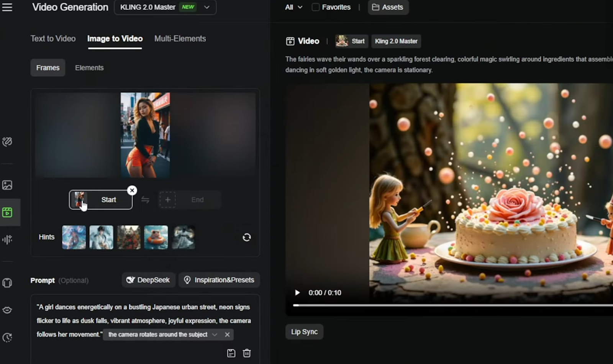Open the lip sync sidebar icon
This screenshot has width=613, height=364.
[x=7, y=310]
